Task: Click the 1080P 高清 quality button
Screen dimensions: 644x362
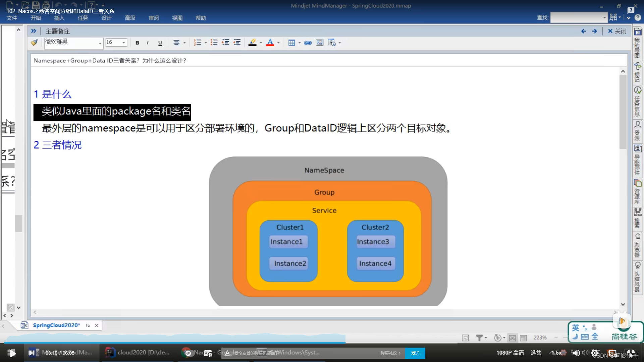Action: point(510,353)
